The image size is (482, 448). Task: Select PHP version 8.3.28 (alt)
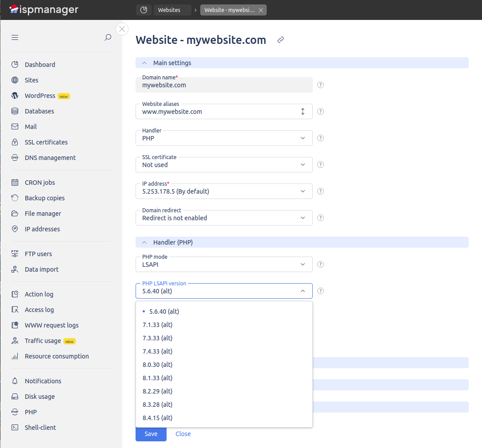pos(158,405)
